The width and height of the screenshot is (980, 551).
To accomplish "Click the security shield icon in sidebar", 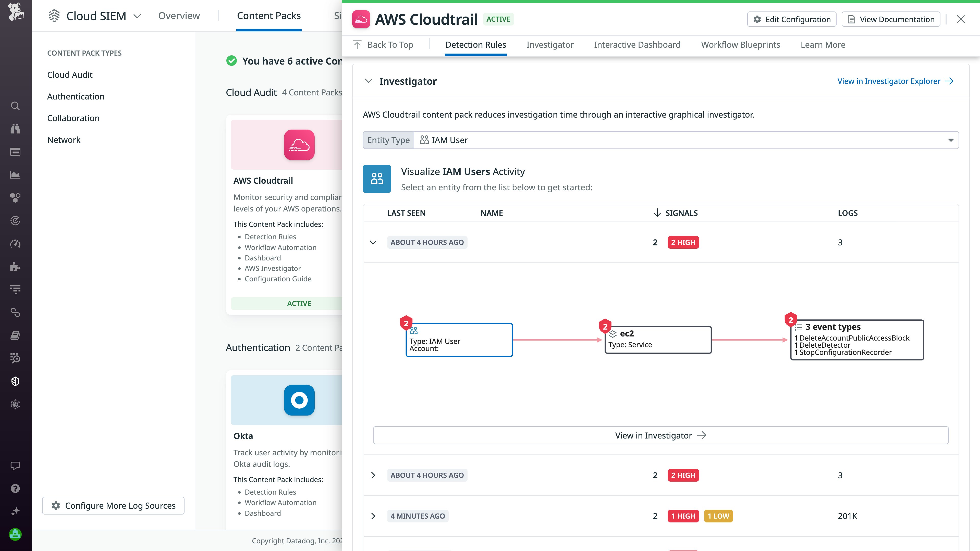I will (x=15, y=381).
